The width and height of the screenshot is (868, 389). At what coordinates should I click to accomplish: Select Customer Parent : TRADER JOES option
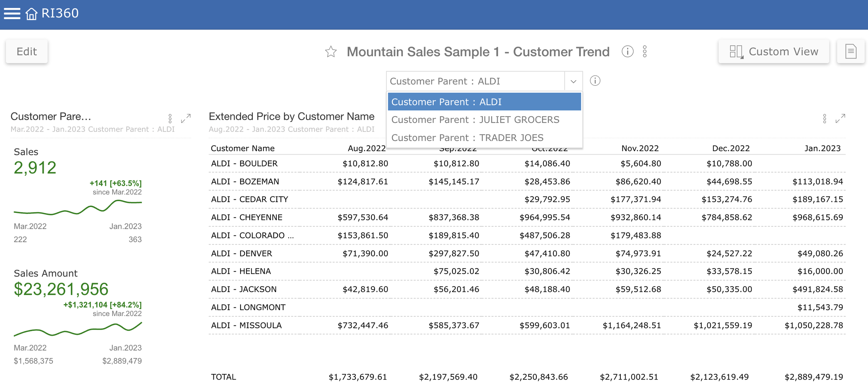click(x=467, y=138)
